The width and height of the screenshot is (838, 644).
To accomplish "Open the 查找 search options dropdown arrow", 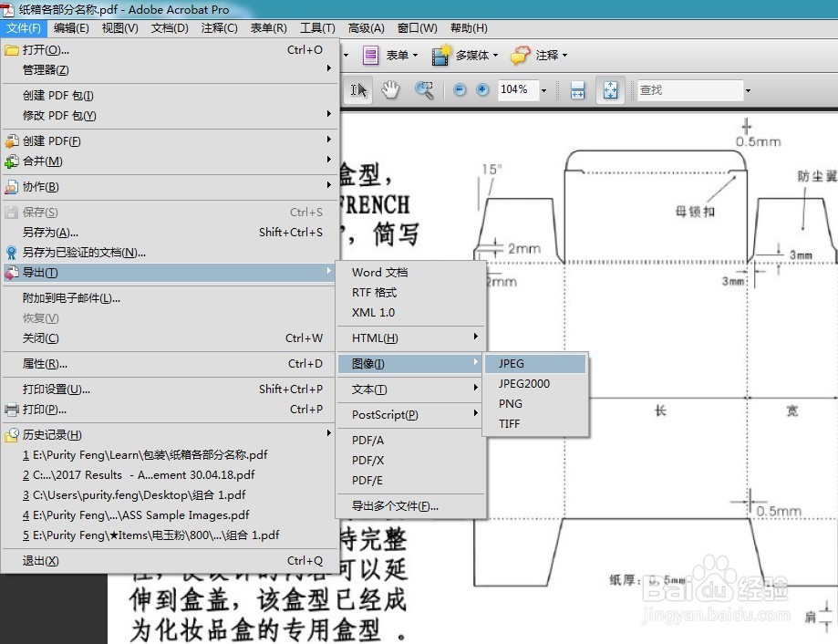I will [748, 90].
